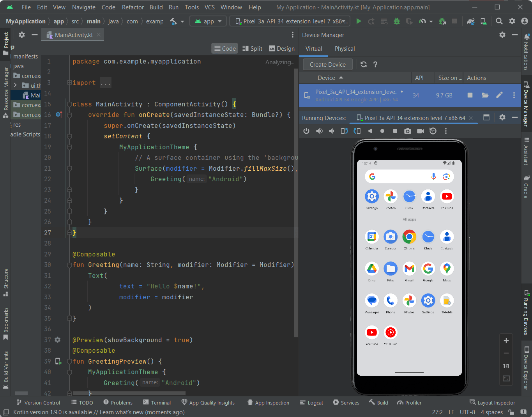Open the Pixel_3a device selector dropdown

[290, 21]
